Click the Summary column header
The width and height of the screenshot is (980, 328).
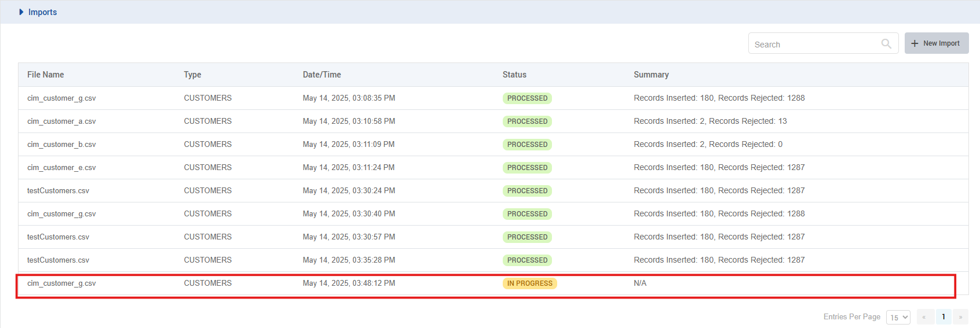651,75
